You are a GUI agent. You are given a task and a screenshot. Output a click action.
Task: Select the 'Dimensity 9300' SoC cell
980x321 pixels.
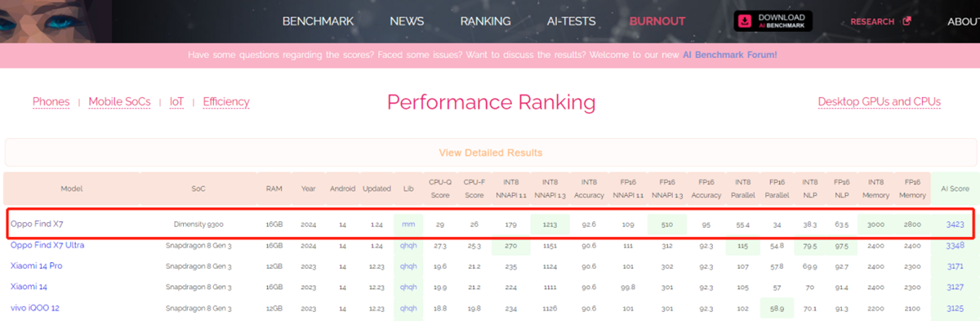198,224
